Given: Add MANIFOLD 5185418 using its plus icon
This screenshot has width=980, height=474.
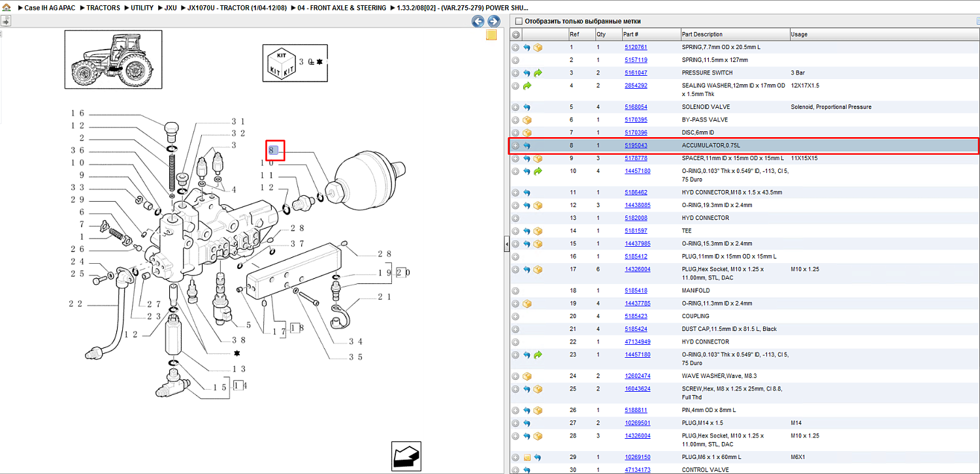Looking at the screenshot, I should (515, 291).
